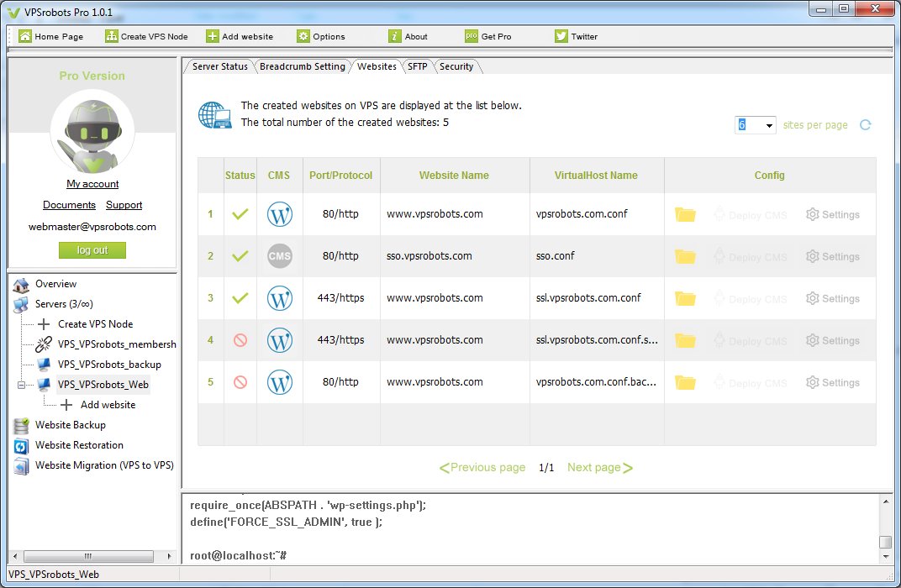The image size is (901, 588).
Task: Click Deploy CMS for sso.vpsrobots.com
Action: [x=751, y=257]
